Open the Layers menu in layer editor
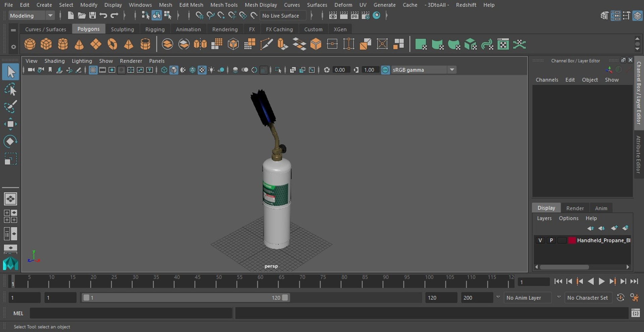Viewport: 644px width, 332px height. (544, 218)
